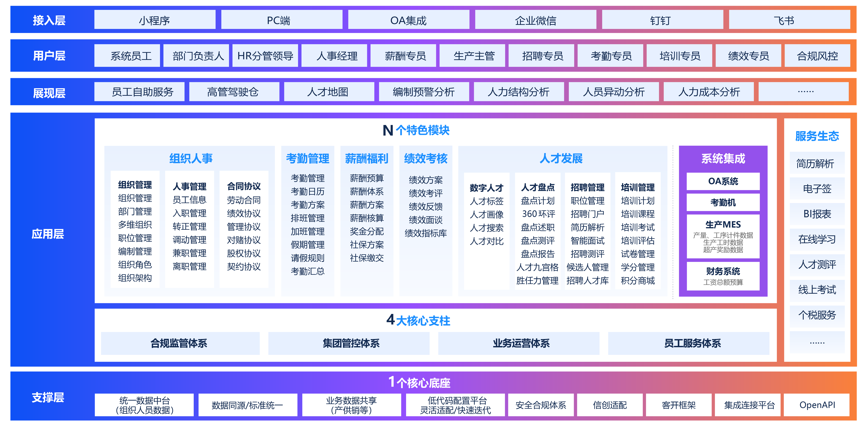Click BI报表 service
Image resolution: width=868 pixels, height=434 pixels.
click(x=817, y=214)
